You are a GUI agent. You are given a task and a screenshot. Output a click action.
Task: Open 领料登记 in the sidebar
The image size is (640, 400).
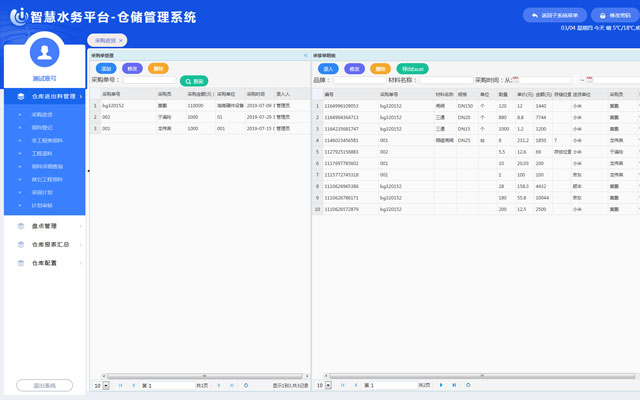pos(41,128)
